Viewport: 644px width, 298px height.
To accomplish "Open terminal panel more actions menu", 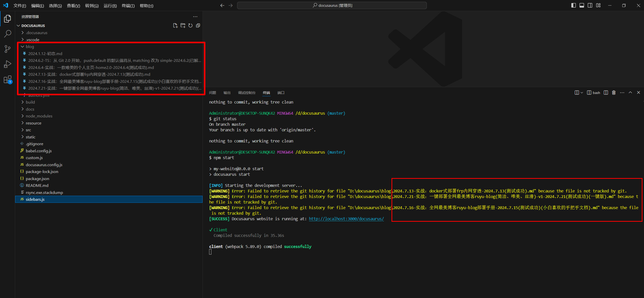I will (x=622, y=93).
